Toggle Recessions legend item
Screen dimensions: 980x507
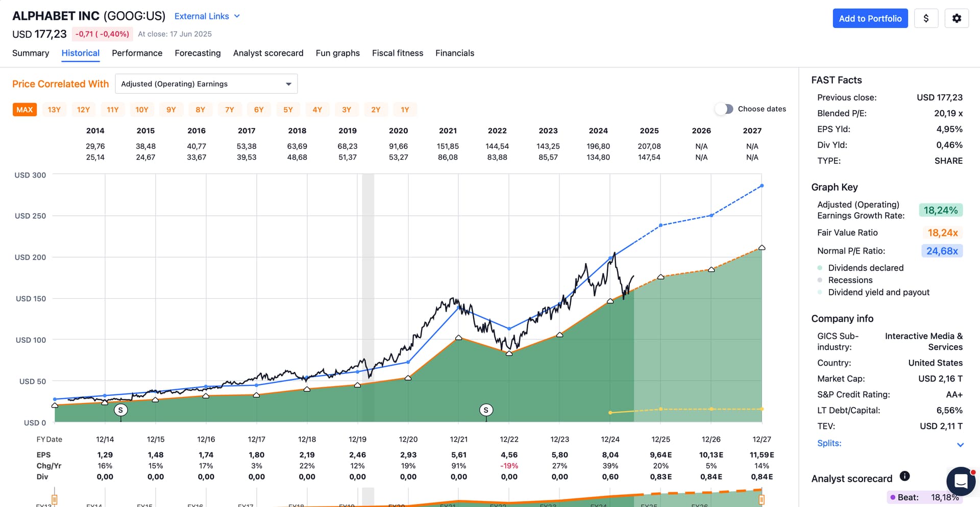845,280
